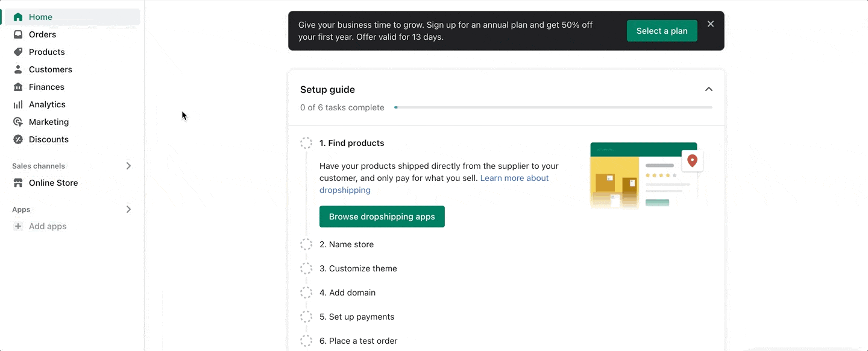Mark the Find products task complete

pos(306,143)
